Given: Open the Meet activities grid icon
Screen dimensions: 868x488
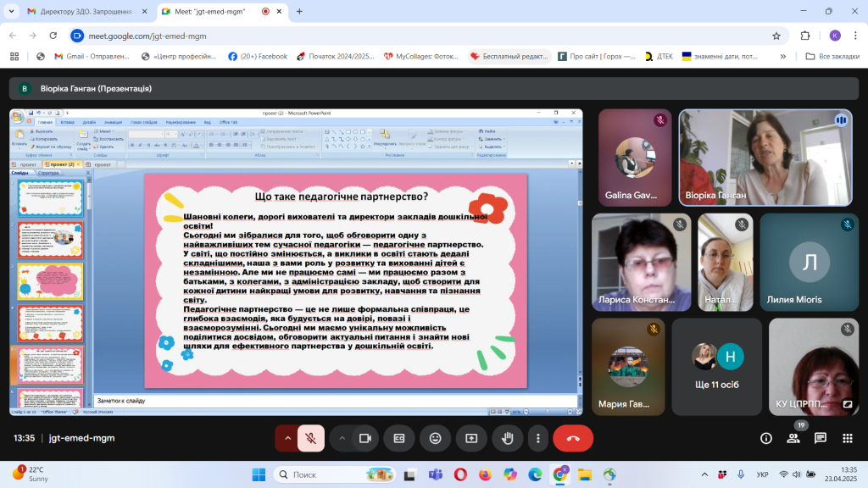Looking at the screenshot, I should click(x=847, y=438).
